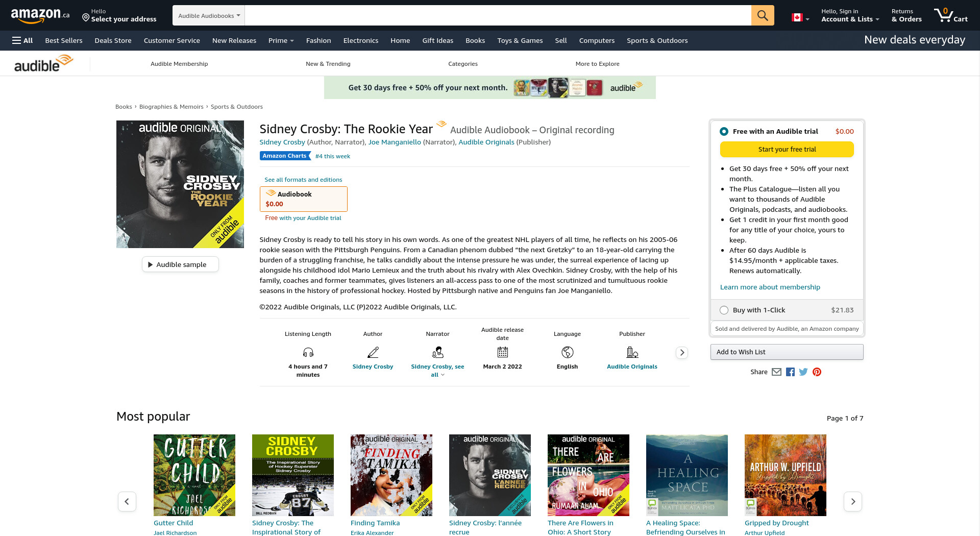Open the All hamburger menu

click(x=22, y=40)
